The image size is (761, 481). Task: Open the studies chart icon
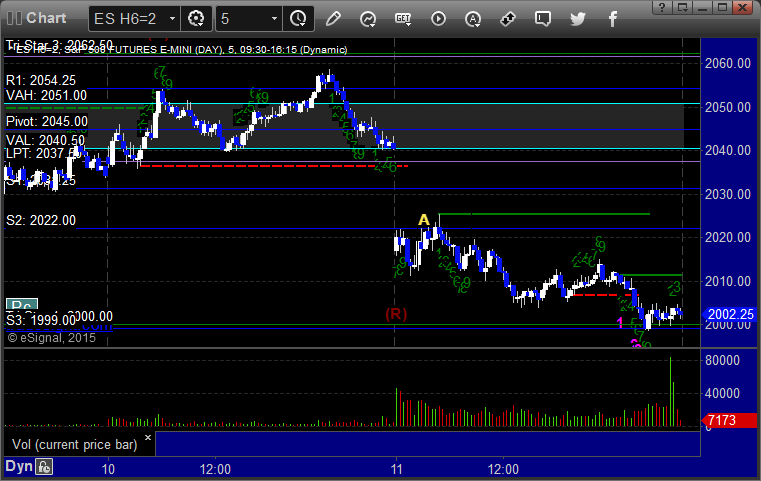pos(368,19)
